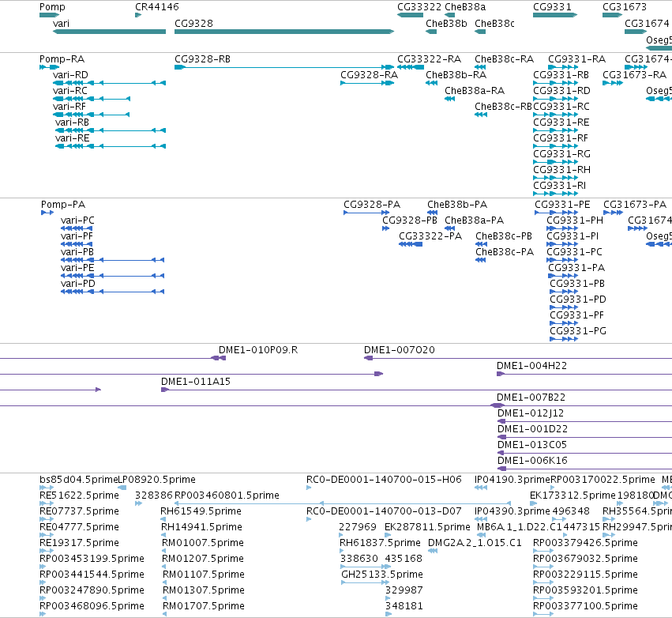Select the CG9328-PA protein feature
Viewport: 672px width, 618px height.
(x=366, y=213)
